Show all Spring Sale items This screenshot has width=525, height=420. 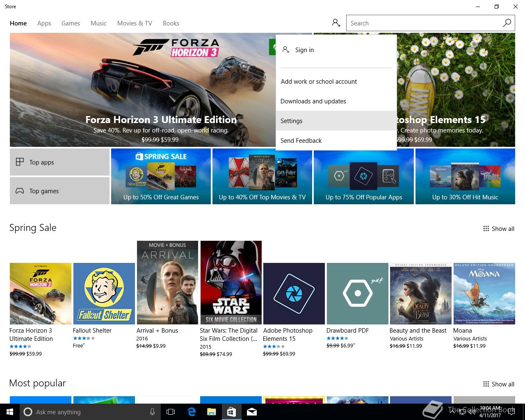click(499, 228)
